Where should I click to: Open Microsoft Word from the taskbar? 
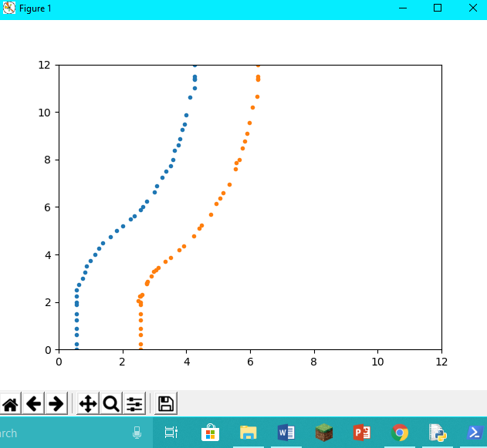(286, 433)
